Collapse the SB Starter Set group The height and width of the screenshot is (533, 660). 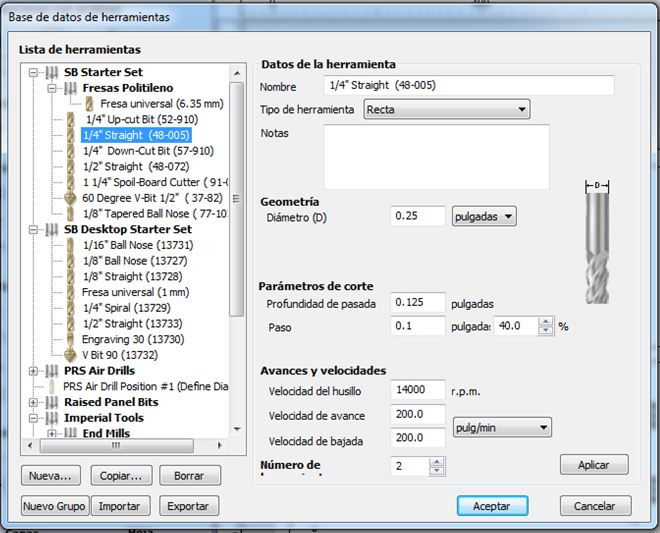coord(33,72)
